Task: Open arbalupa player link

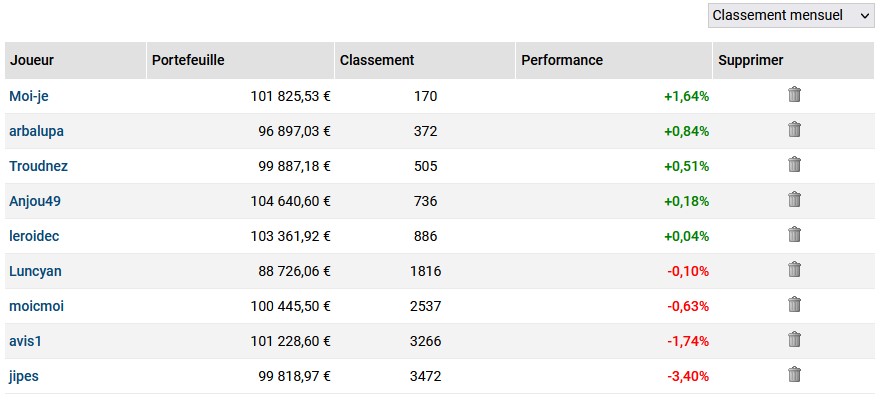Action: pyautogui.click(x=37, y=131)
